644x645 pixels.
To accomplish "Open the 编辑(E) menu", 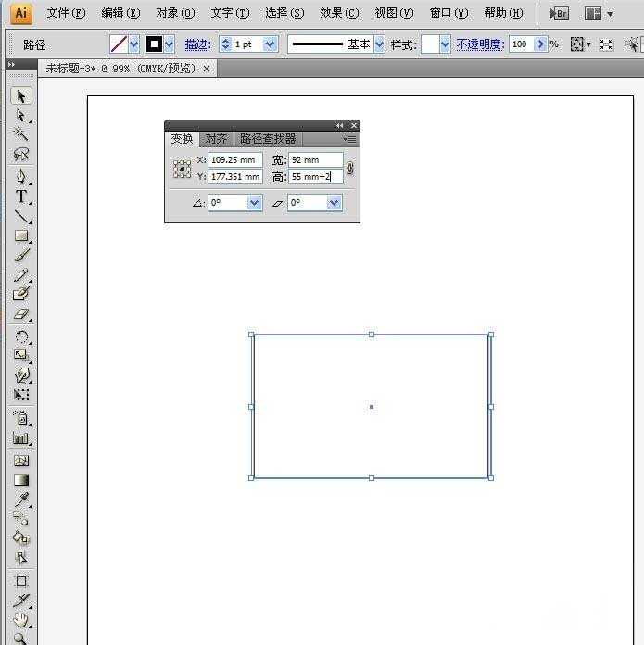I will point(120,13).
